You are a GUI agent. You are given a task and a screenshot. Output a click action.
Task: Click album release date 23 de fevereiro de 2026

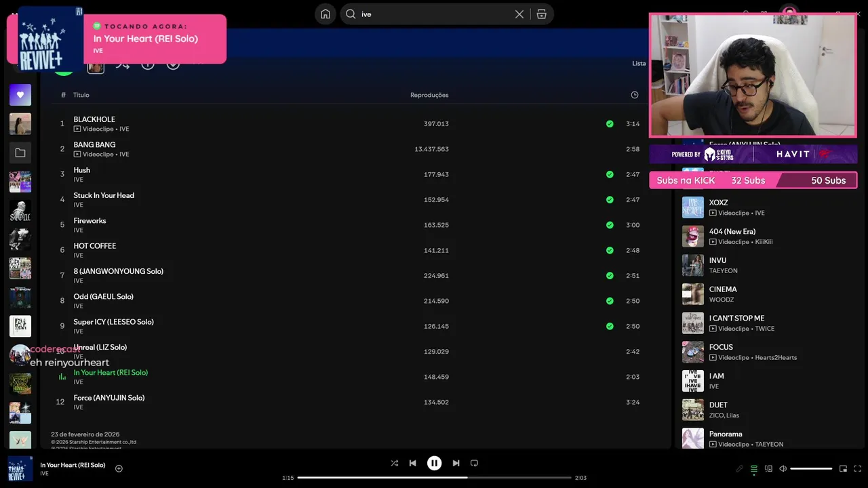(85, 434)
